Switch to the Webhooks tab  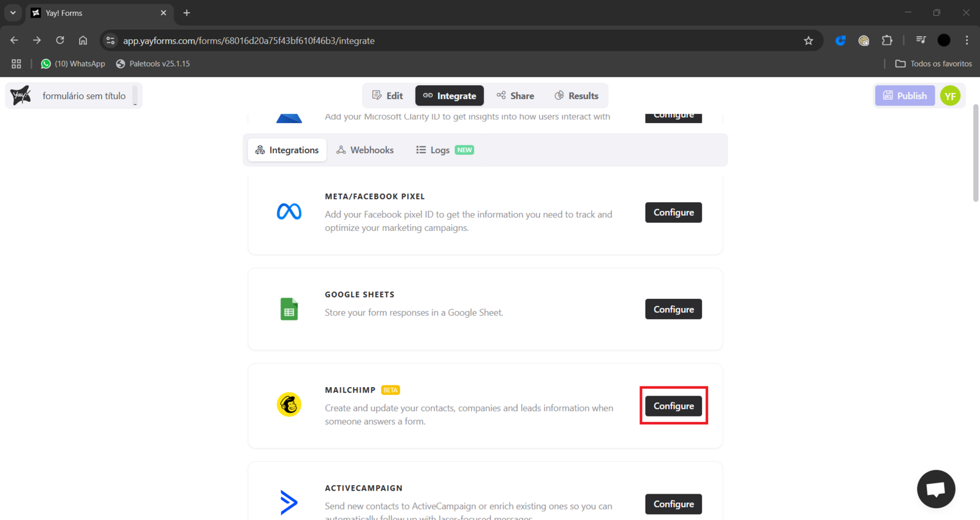pos(365,150)
